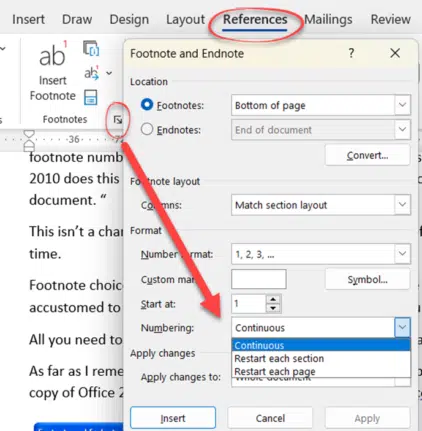Increase the Start at value with up arrow
The height and width of the screenshot is (431, 422).
point(273,299)
